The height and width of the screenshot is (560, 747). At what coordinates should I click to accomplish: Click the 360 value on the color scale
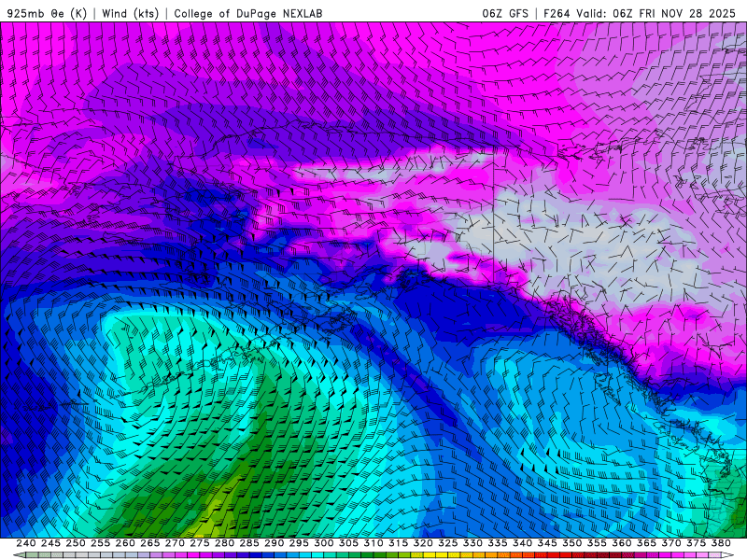[x=622, y=543]
